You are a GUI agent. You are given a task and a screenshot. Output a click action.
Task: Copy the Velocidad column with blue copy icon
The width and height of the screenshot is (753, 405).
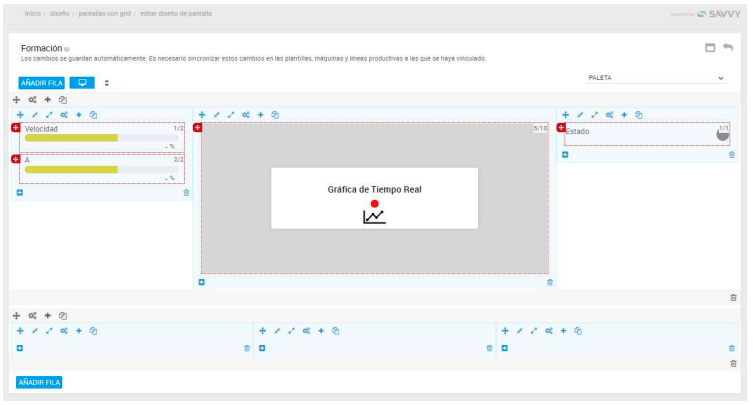coord(94,115)
